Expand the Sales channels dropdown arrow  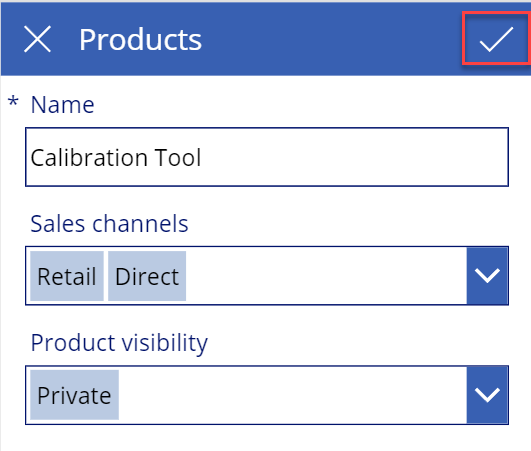point(487,276)
